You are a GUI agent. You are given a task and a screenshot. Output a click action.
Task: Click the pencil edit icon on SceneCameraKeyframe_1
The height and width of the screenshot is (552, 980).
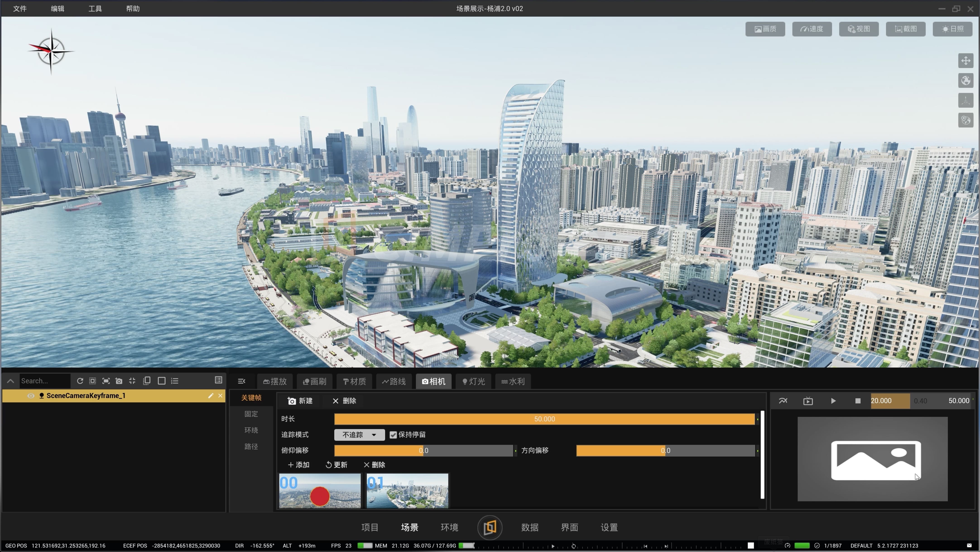point(211,396)
